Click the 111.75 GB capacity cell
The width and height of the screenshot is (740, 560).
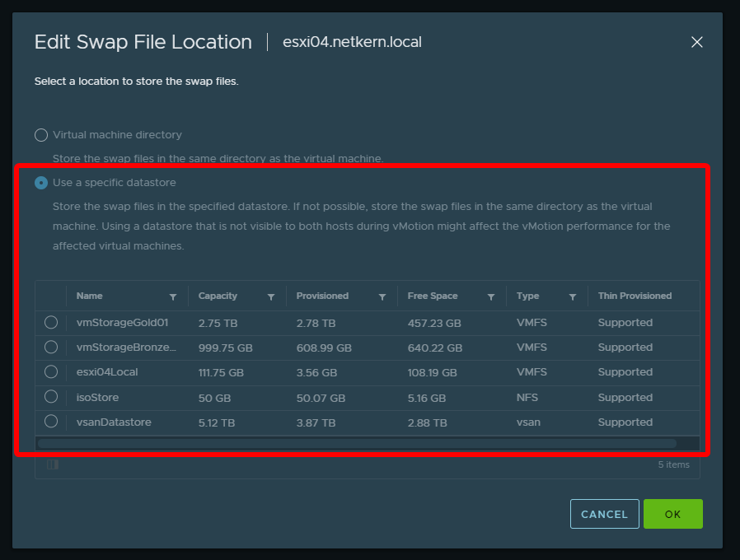[221, 373]
